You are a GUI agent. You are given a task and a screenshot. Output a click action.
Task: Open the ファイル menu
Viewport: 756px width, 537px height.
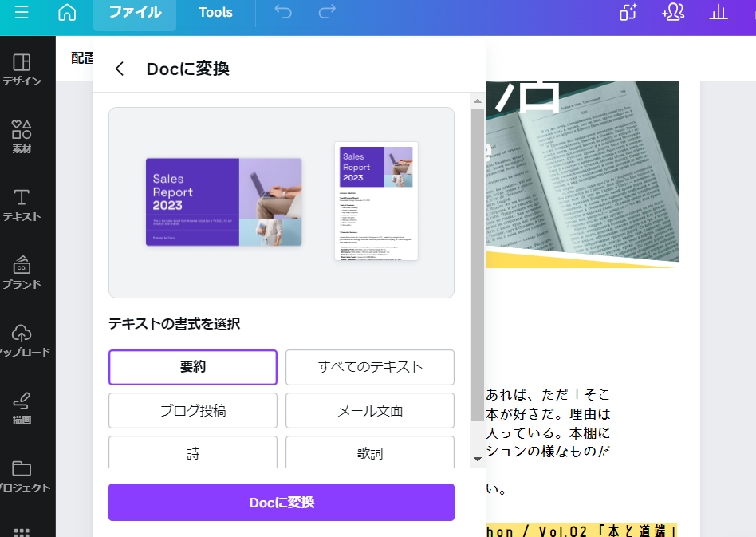click(135, 13)
